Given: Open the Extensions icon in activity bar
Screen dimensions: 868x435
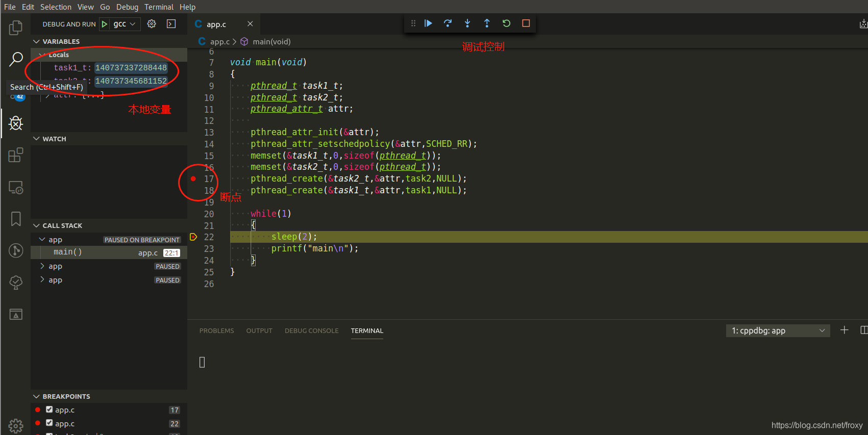Looking at the screenshot, I should pos(16,155).
